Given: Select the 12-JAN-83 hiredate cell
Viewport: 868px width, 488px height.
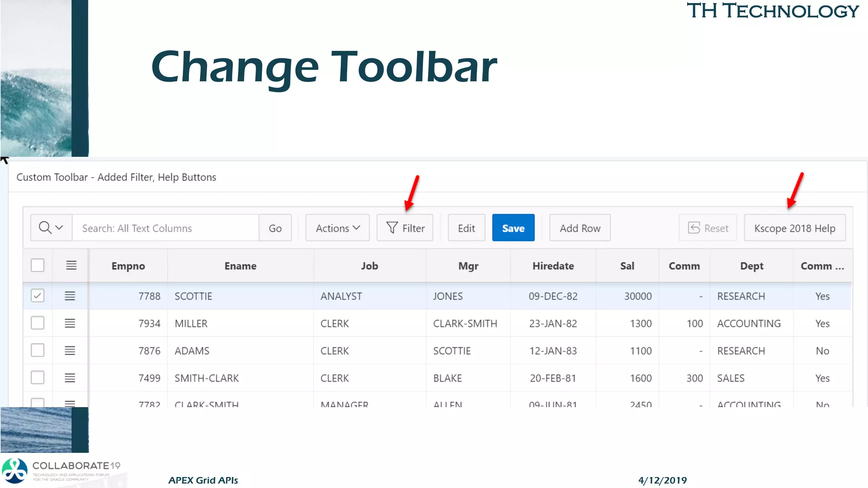Looking at the screenshot, I should (x=553, y=351).
